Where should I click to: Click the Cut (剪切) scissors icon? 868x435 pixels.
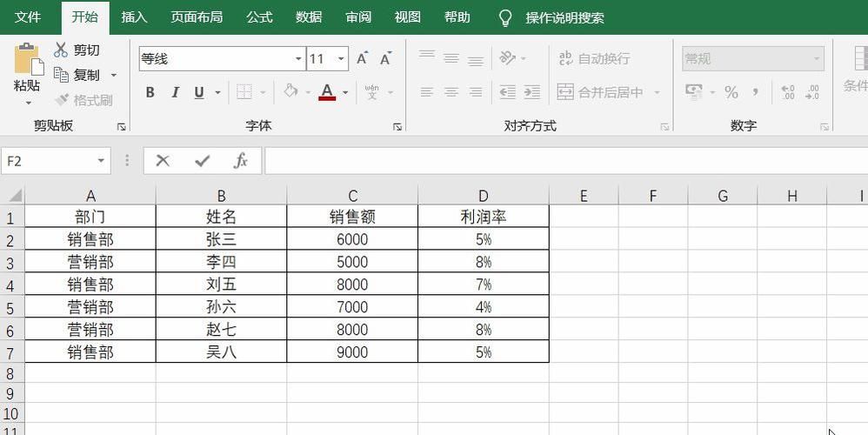pos(61,50)
